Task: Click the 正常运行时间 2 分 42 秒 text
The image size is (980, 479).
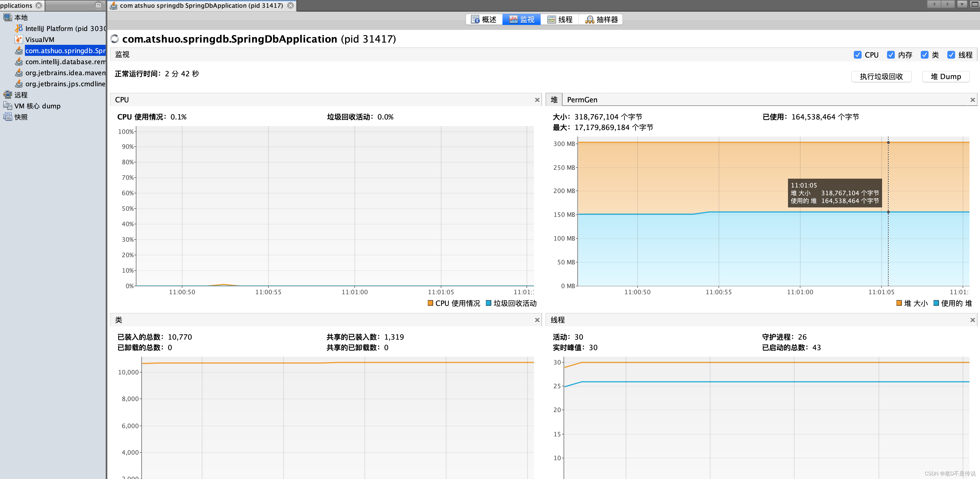Action: 157,74
